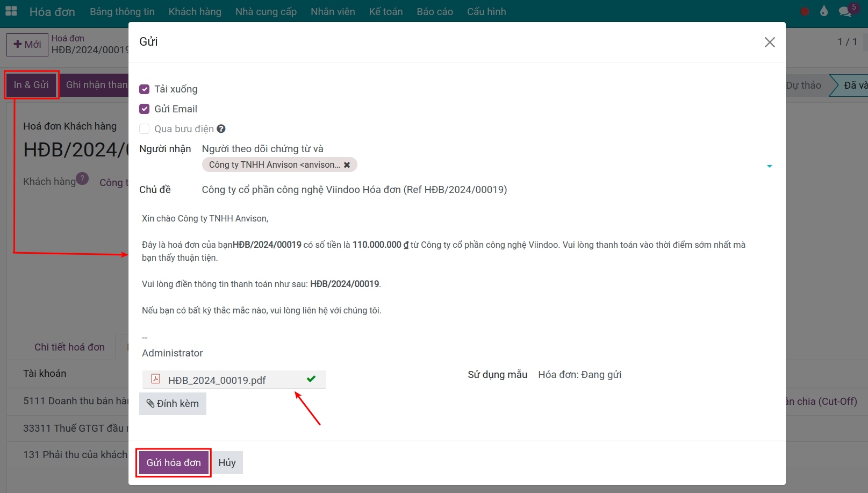This screenshot has width=868, height=493.
Task: Disable the Gửi Email checkbox
Action: (x=144, y=109)
